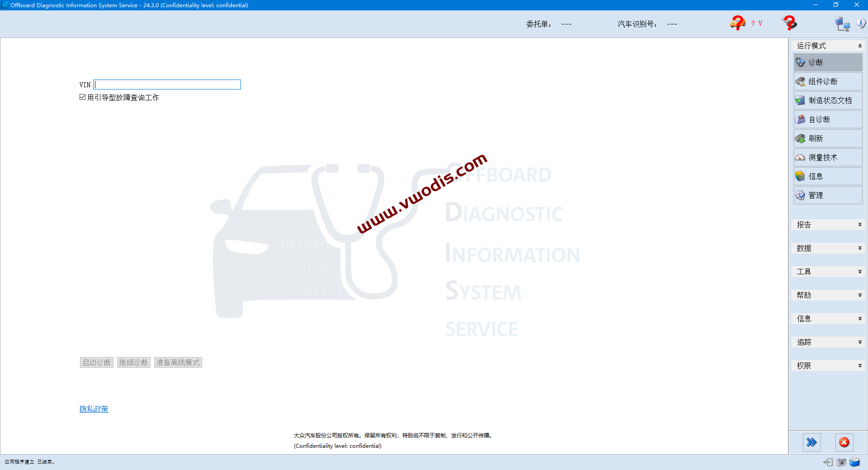868x470 pixels.
Task: Open the 组件诊断 mode
Action: (x=828, y=81)
